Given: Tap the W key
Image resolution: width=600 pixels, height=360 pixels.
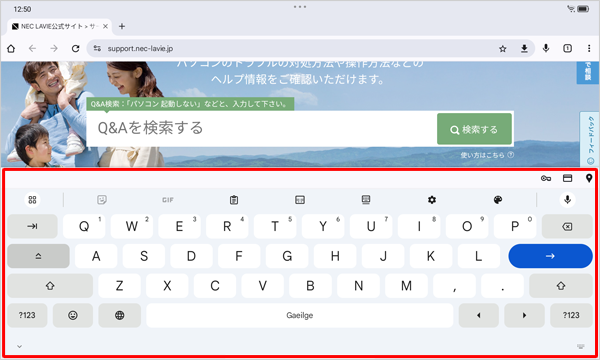Looking at the screenshot, I should [132, 226].
